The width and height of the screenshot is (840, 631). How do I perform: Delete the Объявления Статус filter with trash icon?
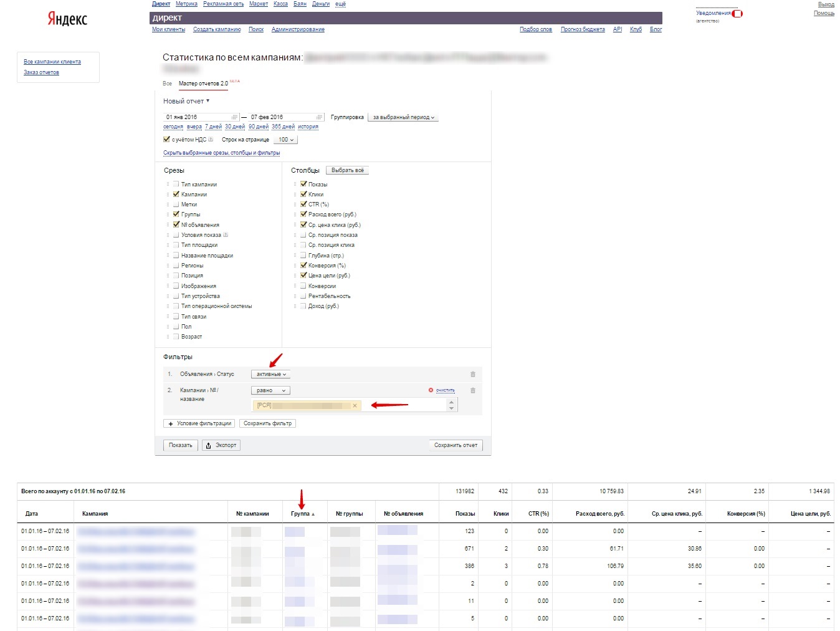click(473, 374)
